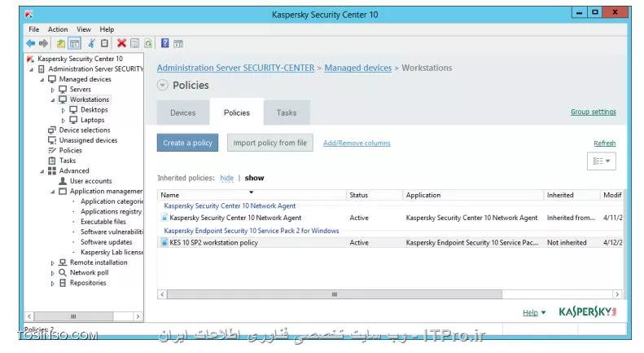Screen dimensions: 644x353
Task: Click the Up one level folder icon
Action: [61, 43]
